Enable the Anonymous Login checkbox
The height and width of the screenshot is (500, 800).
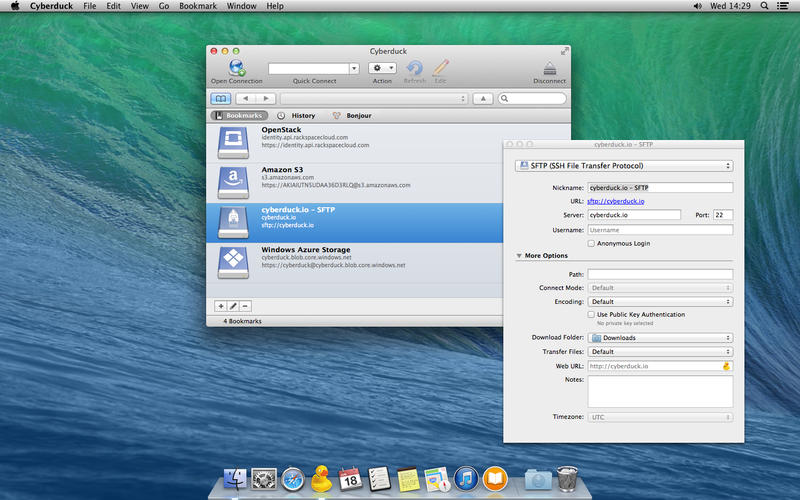(x=592, y=243)
